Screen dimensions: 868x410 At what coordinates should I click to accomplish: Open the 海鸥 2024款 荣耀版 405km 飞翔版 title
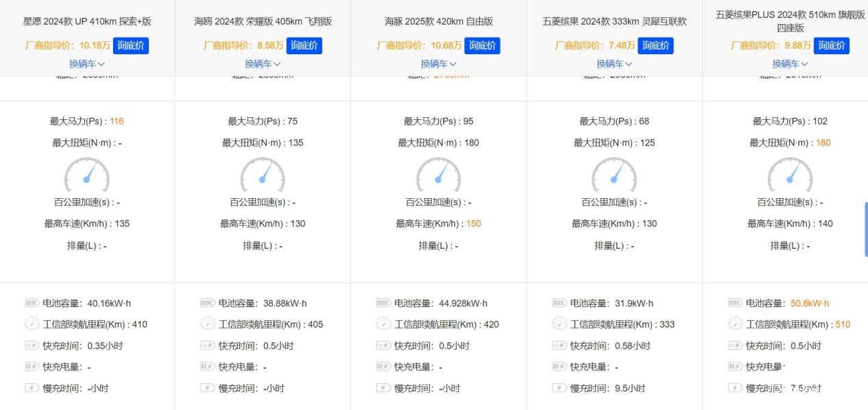(263, 21)
